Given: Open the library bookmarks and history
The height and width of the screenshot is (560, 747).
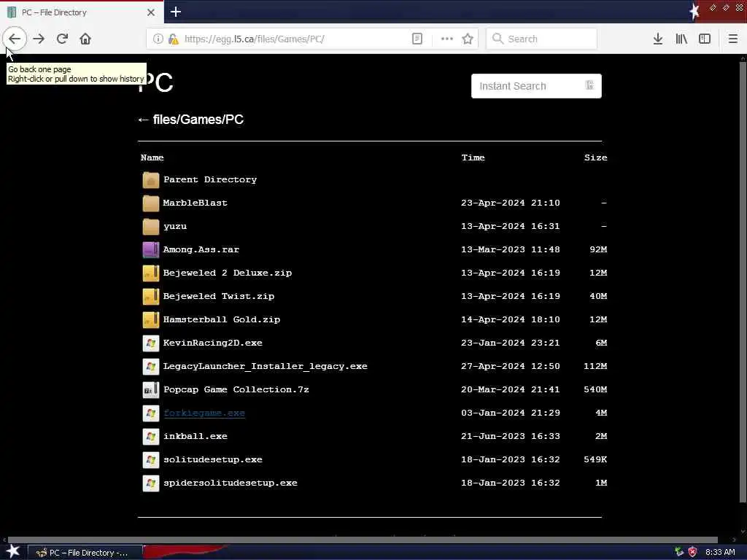Looking at the screenshot, I should [x=681, y=39].
